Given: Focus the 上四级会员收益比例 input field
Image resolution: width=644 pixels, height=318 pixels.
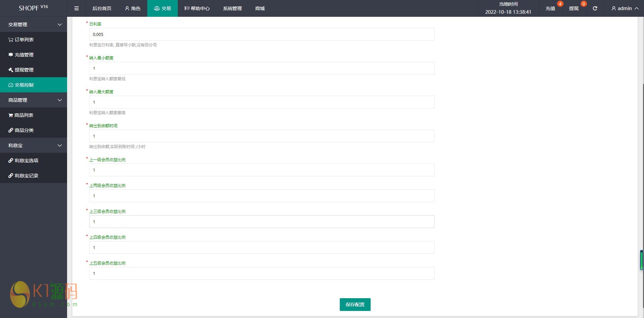Looking at the screenshot, I should coord(262,247).
